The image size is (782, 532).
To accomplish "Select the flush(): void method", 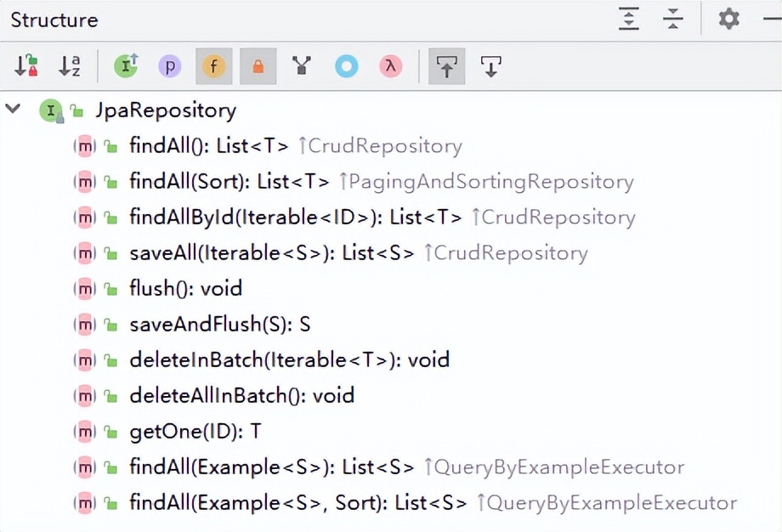I will 185,288.
